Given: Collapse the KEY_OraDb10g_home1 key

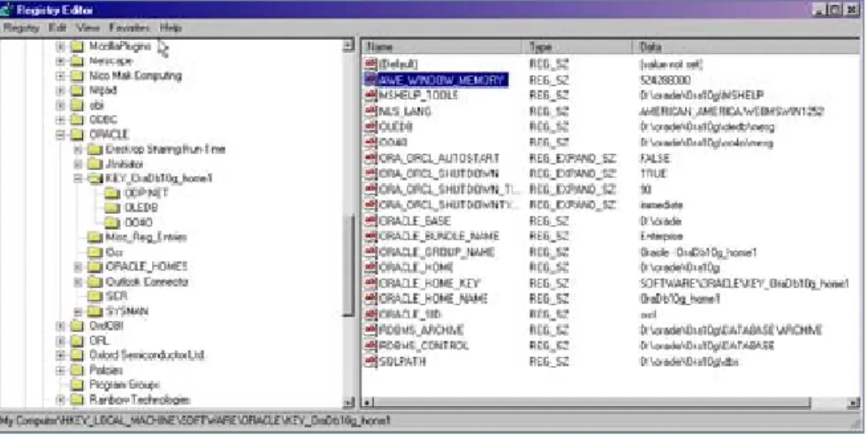Looking at the screenshot, I should coord(78,179).
